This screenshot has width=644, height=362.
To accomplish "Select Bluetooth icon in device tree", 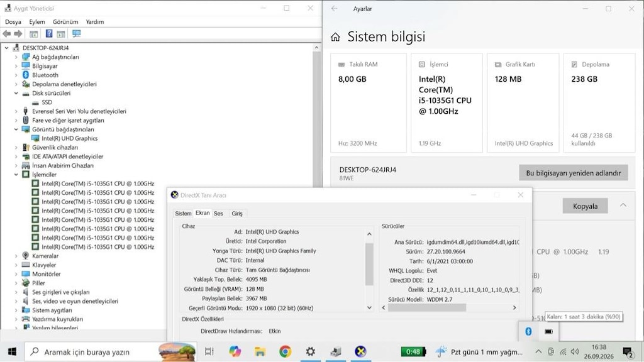I will [25, 75].
